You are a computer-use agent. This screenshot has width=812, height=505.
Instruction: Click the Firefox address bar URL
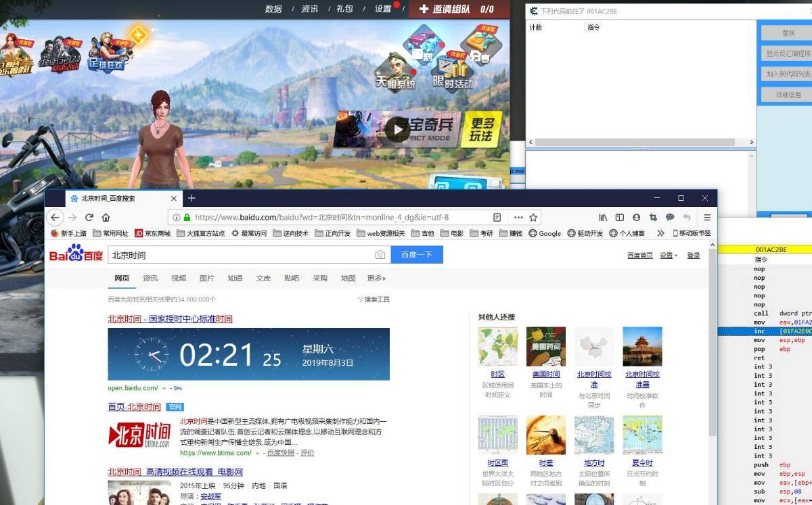point(321,218)
